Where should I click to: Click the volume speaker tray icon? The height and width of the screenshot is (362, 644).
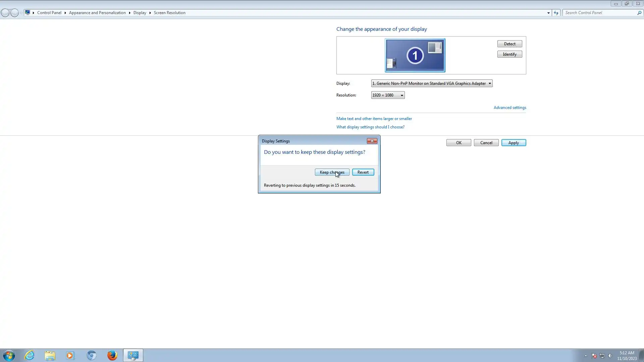(x=610, y=356)
